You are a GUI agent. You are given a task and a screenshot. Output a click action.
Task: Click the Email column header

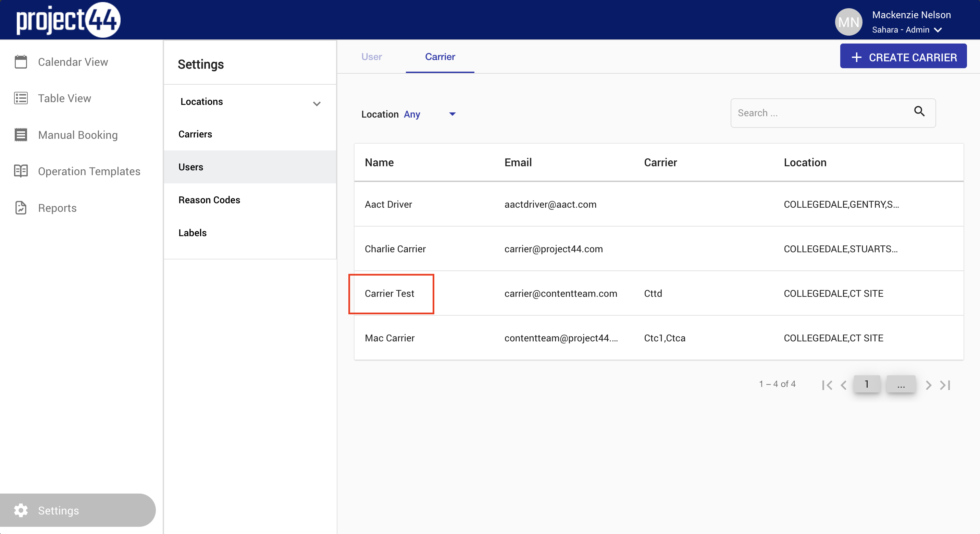click(x=518, y=162)
